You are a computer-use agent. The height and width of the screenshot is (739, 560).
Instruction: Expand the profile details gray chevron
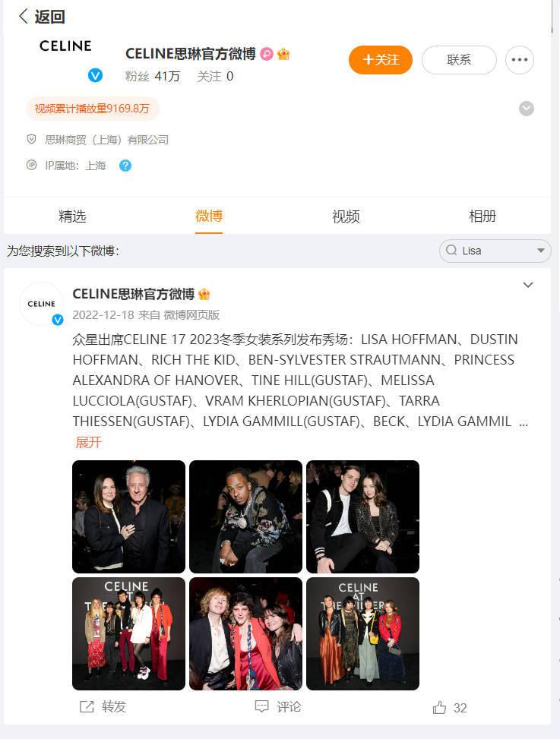point(527,109)
